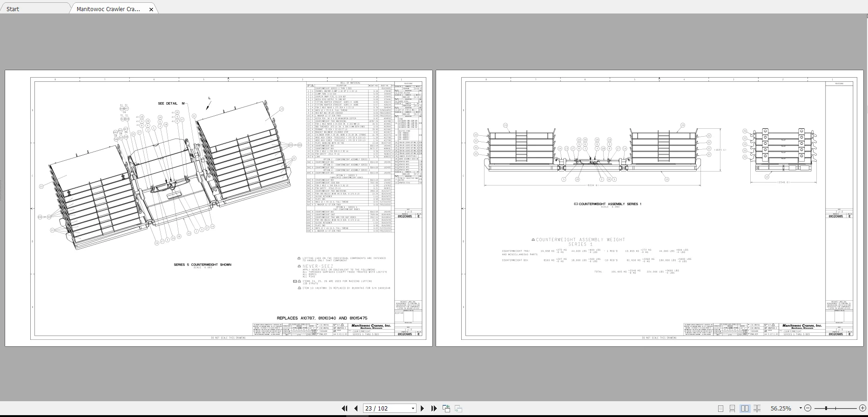The height and width of the screenshot is (417, 868).
Task: Toggle two-page facing view mode
Action: [745, 408]
